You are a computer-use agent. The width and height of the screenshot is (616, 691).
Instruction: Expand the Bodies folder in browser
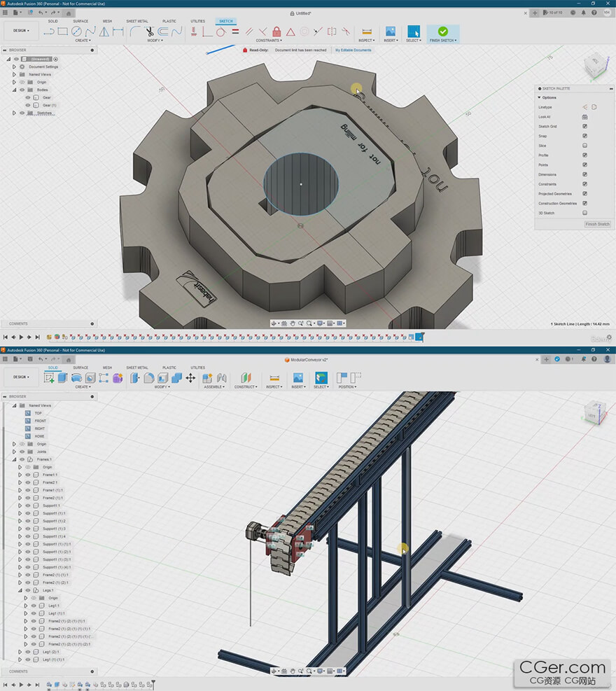click(x=14, y=90)
